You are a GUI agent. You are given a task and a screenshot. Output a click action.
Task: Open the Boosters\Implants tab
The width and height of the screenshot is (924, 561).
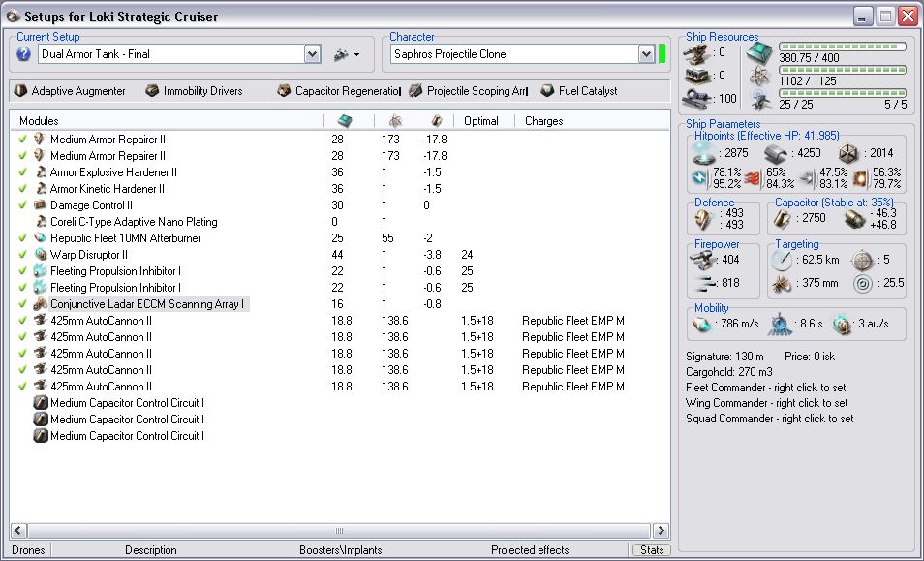coord(341,550)
